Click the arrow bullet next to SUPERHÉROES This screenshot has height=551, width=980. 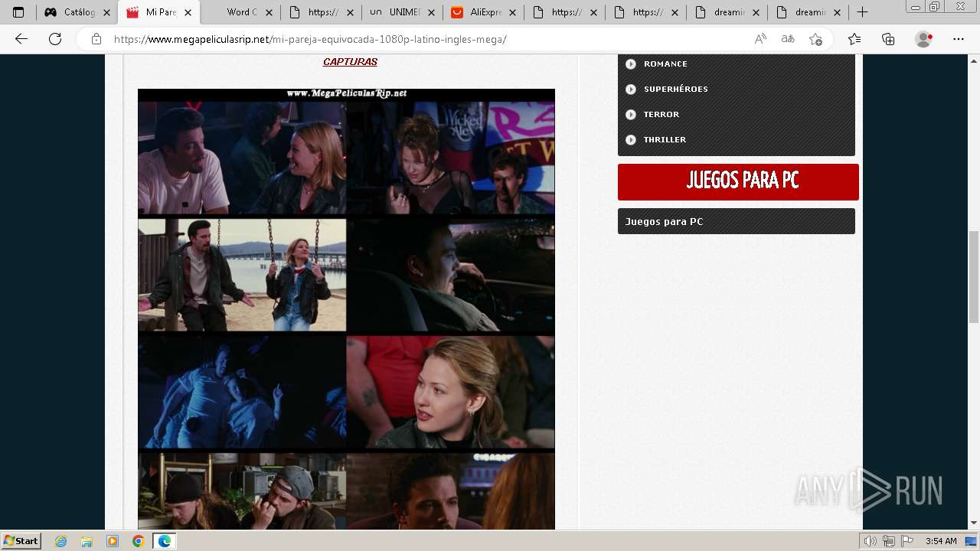pyautogui.click(x=631, y=90)
